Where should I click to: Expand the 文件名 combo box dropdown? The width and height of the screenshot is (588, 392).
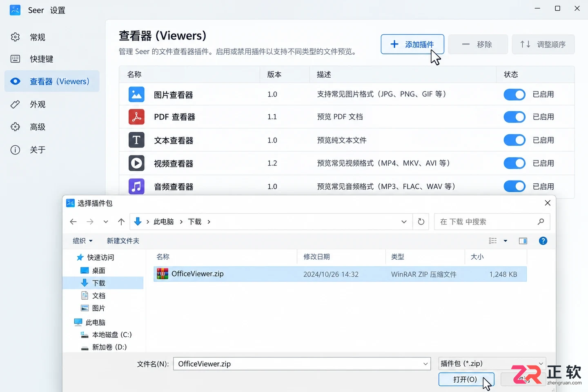[425, 364]
